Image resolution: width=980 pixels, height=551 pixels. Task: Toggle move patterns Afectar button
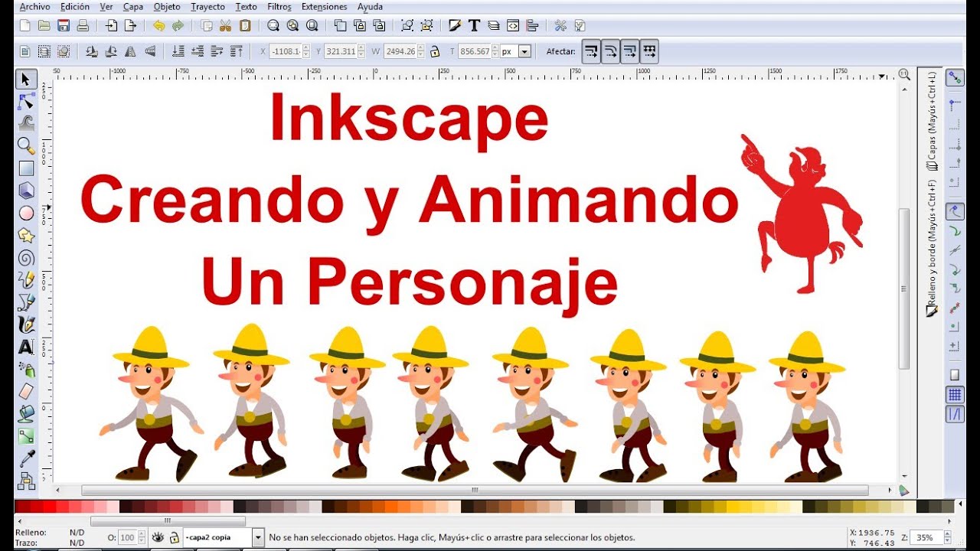pyautogui.click(x=649, y=51)
